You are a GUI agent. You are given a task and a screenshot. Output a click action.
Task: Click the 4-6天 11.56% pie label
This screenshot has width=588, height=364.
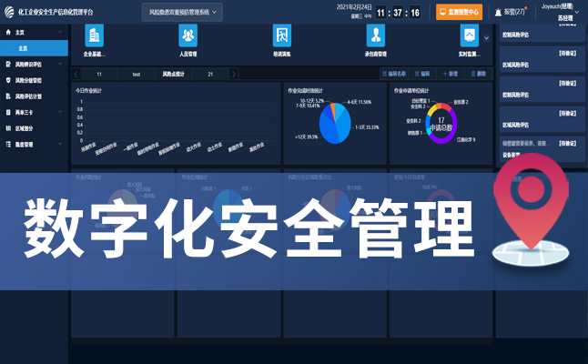[x=360, y=102]
